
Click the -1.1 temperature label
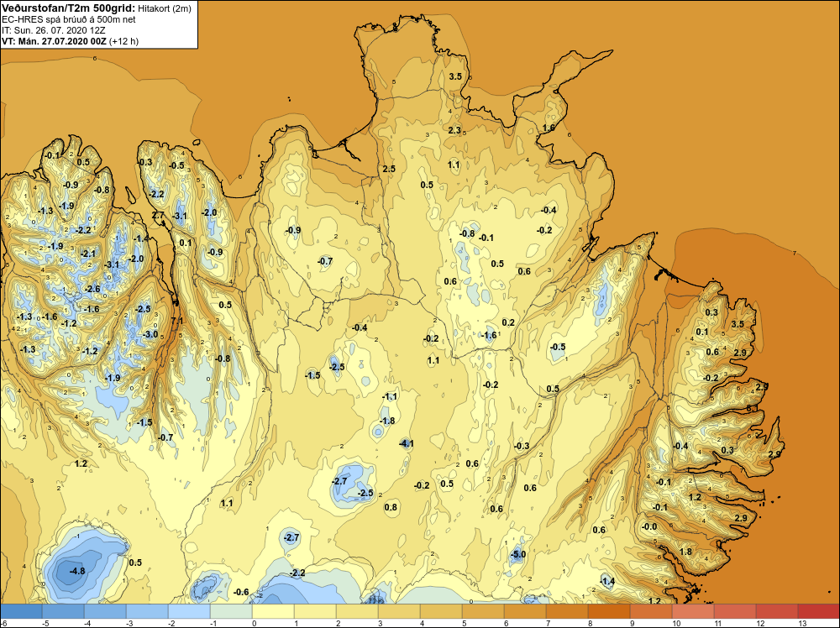pos(390,396)
